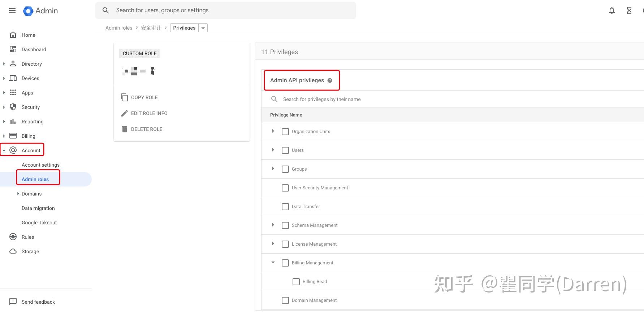
Task: Open Security in the sidebar
Action: pos(30,107)
